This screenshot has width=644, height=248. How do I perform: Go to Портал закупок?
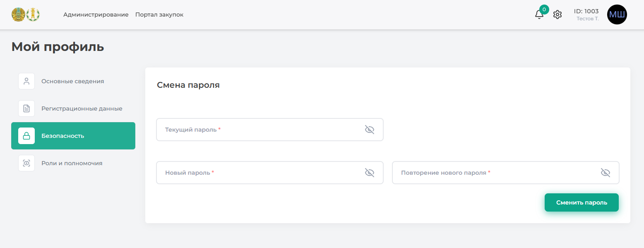pos(159,14)
